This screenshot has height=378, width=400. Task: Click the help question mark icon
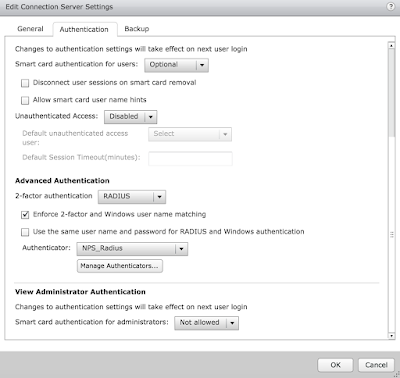click(390, 7)
